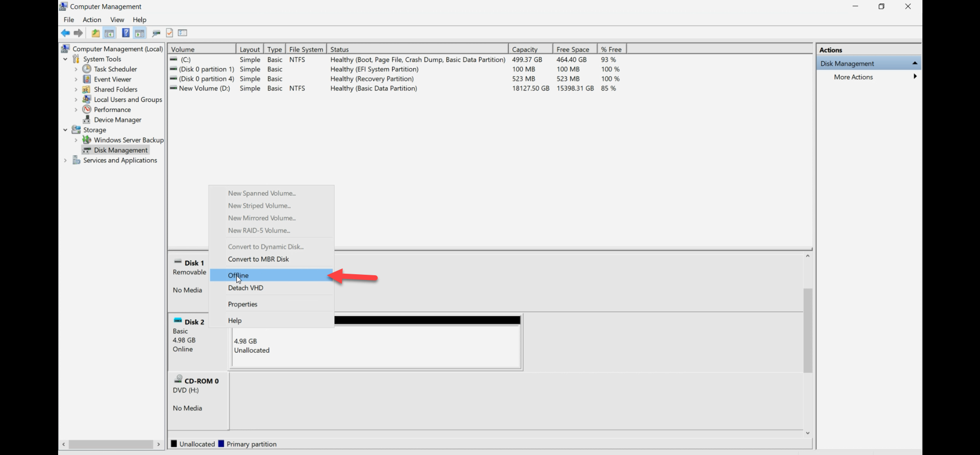Click the Event Viewer icon in the tree
Image resolution: width=980 pixels, height=455 pixels.
point(87,79)
